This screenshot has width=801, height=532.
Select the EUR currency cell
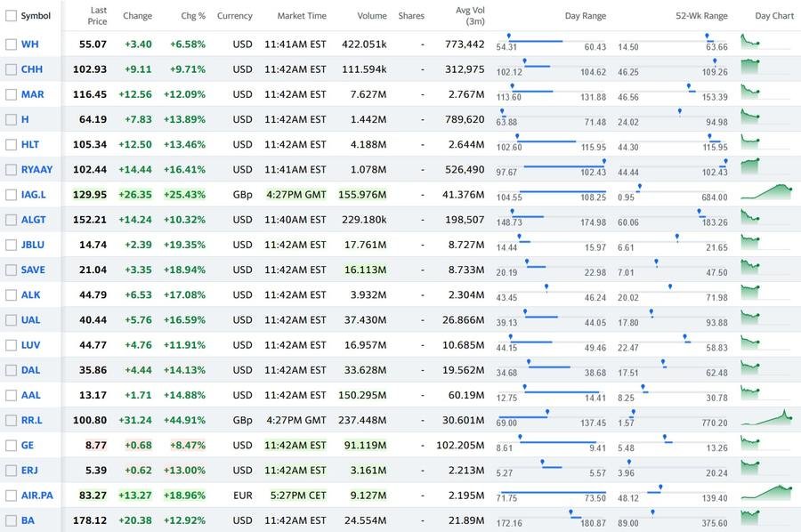coord(243,496)
